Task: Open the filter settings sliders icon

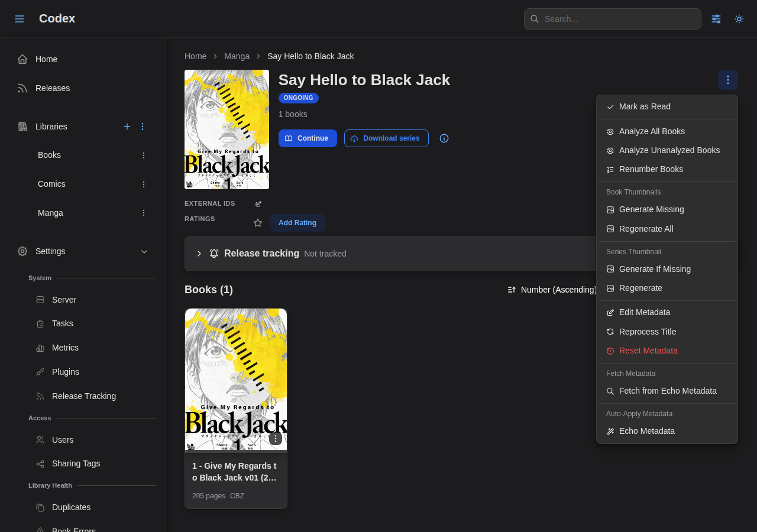Action: tap(716, 19)
